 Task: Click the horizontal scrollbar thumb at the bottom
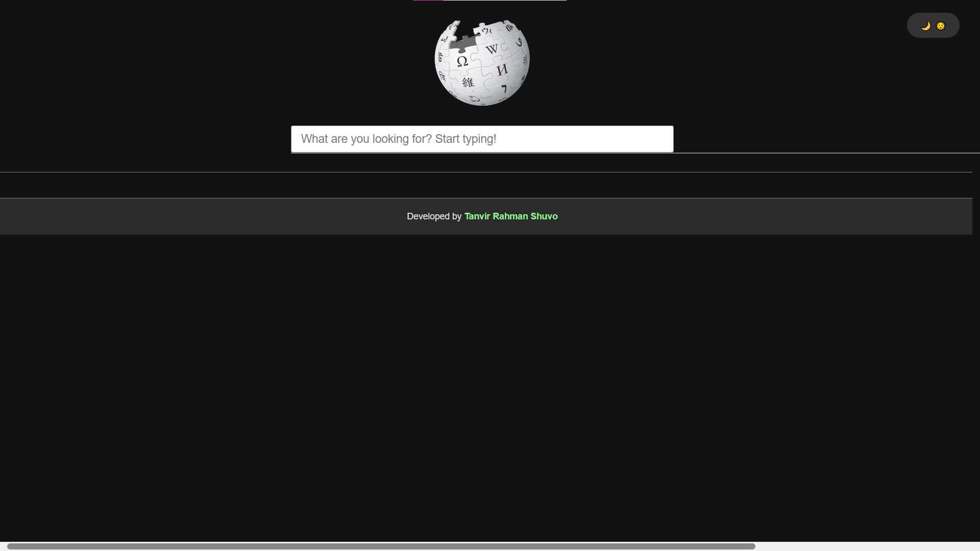[x=381, y=546]
